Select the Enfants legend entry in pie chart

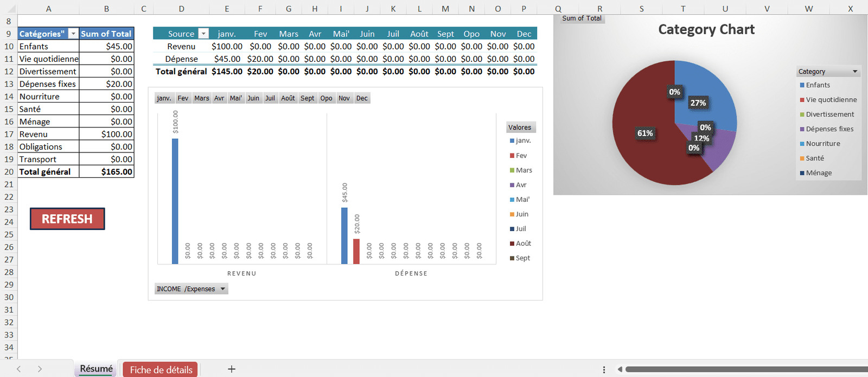click(x=815, y=85)
